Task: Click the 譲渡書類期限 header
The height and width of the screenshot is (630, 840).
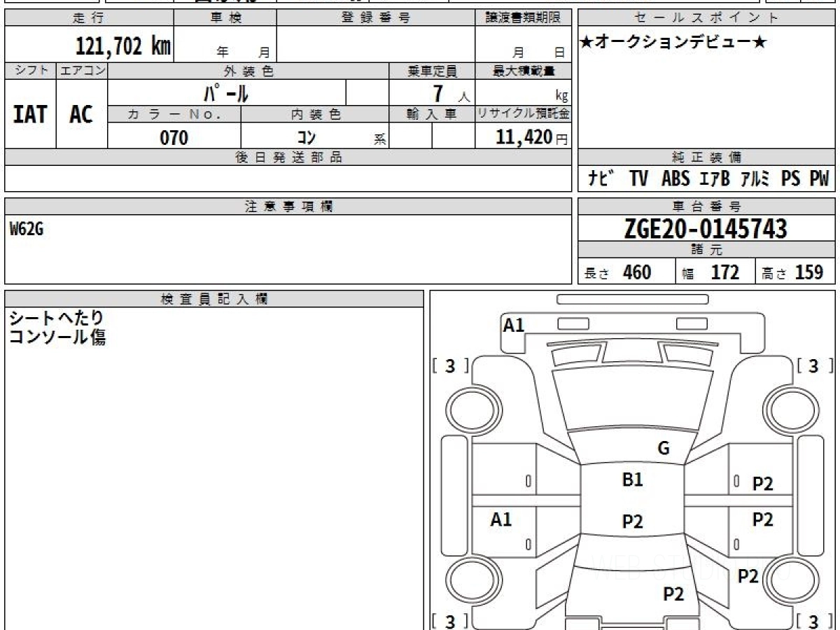Action: tap(523, 18)
